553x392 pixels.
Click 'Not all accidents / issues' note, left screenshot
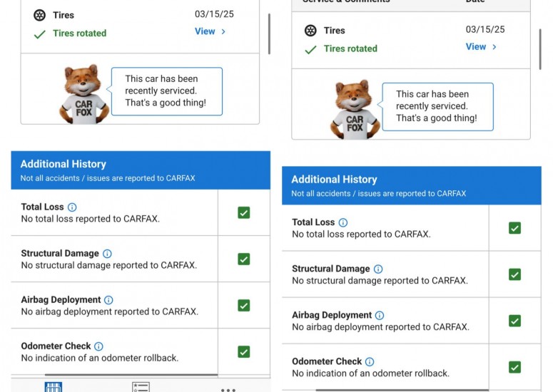point(108,178)
